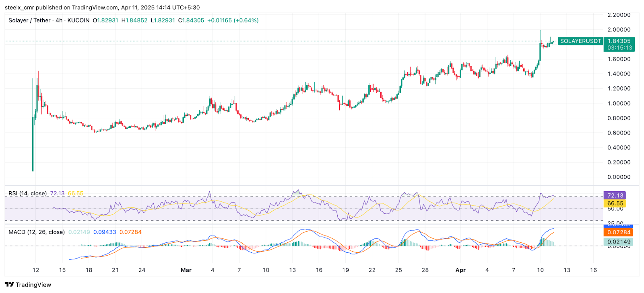Click the TradingView logo icon
The width and height of the screenshot is (644, 293).
tap(9, 285)
